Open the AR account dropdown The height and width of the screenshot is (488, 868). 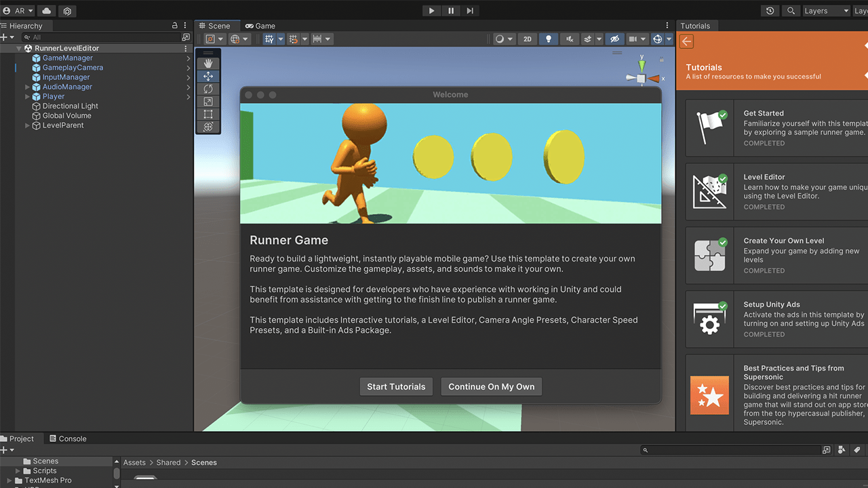18,11
